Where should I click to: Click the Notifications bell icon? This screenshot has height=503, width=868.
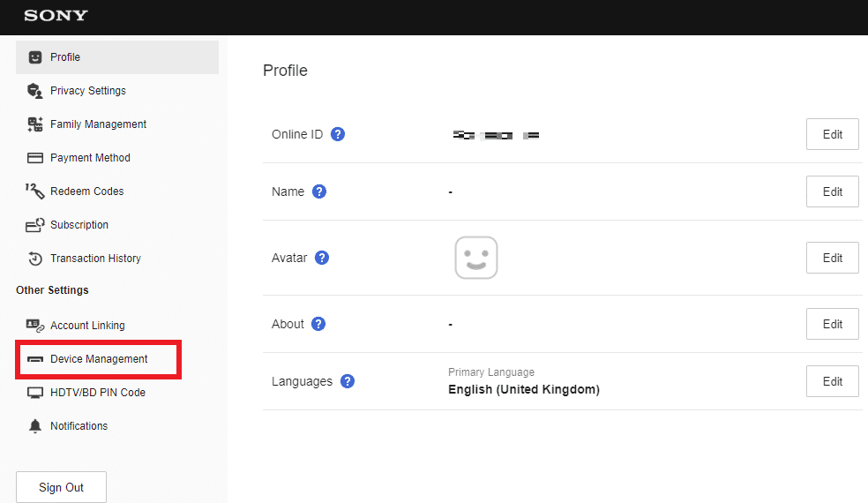click(x=35, y=426)
